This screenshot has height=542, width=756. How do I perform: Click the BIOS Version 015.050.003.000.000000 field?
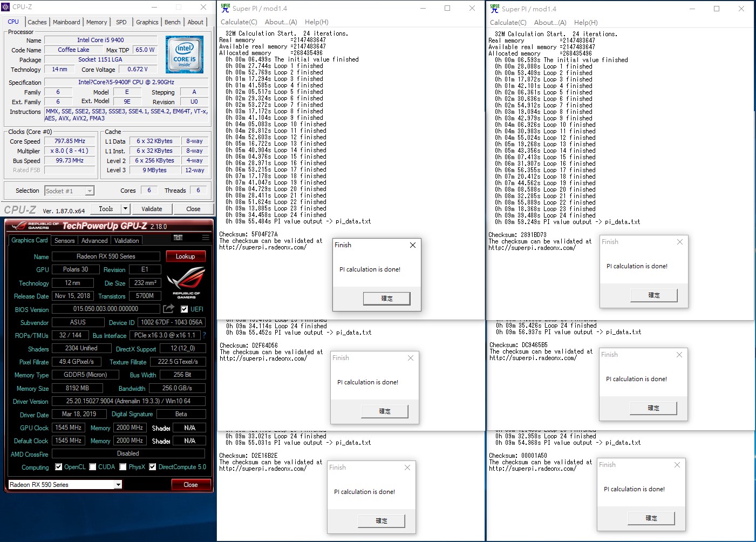pos(106,309)
